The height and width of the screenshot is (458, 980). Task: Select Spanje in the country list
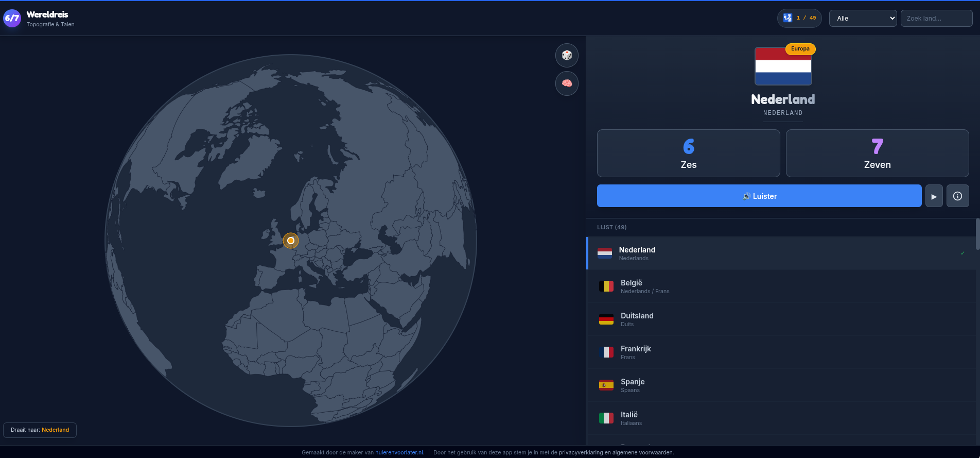633,385
